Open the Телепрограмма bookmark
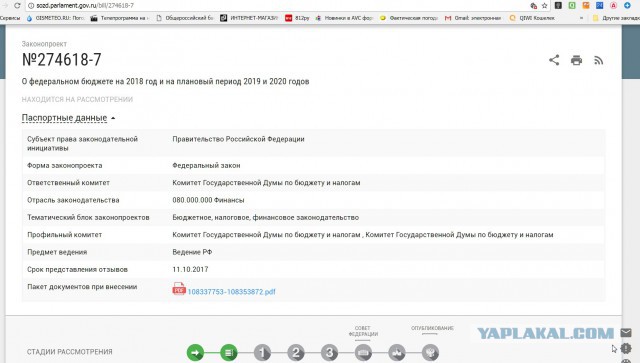The image size is (640, 363). [120, 18]
